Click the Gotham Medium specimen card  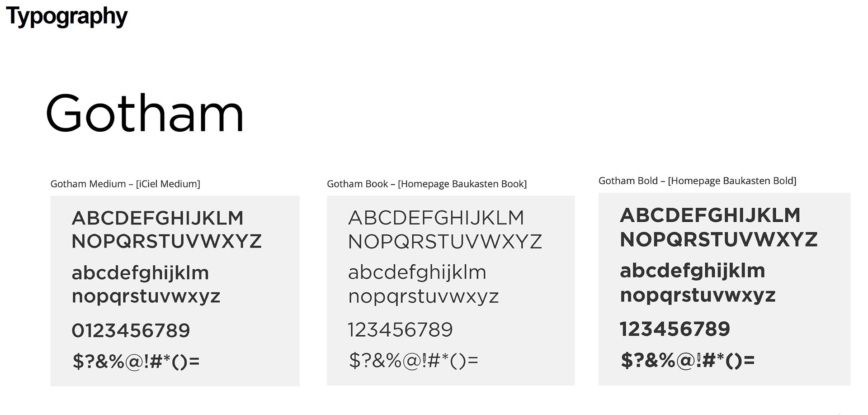[175, 291]
